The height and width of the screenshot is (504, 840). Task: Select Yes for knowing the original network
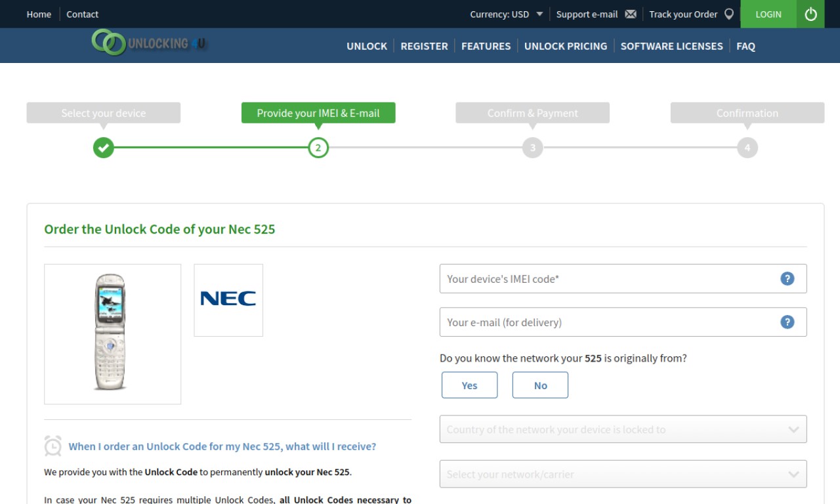469,385
